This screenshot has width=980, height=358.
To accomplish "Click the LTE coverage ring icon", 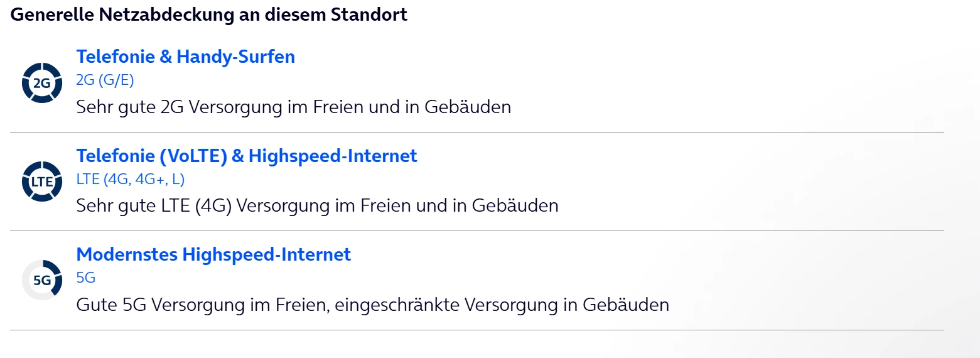I will click(x=41, y=182).
